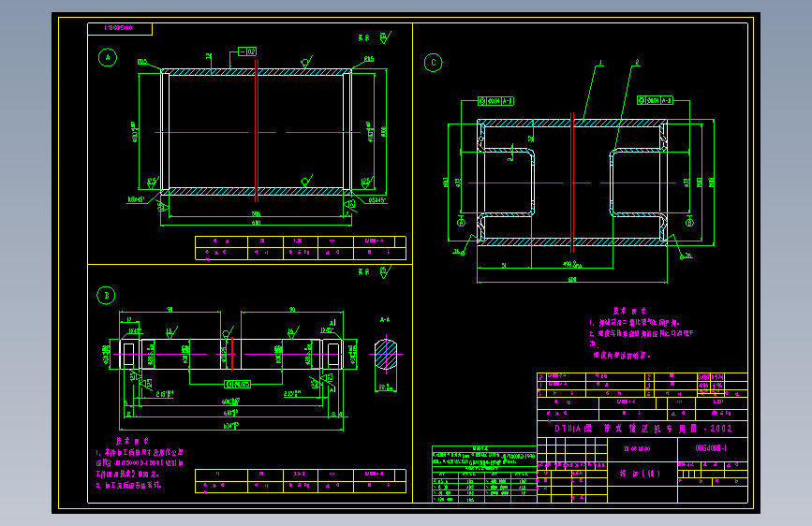Select the circled view label B
The width and height of the screenshot is (812, 526).
pyautogui.click(x=106, y=295)
